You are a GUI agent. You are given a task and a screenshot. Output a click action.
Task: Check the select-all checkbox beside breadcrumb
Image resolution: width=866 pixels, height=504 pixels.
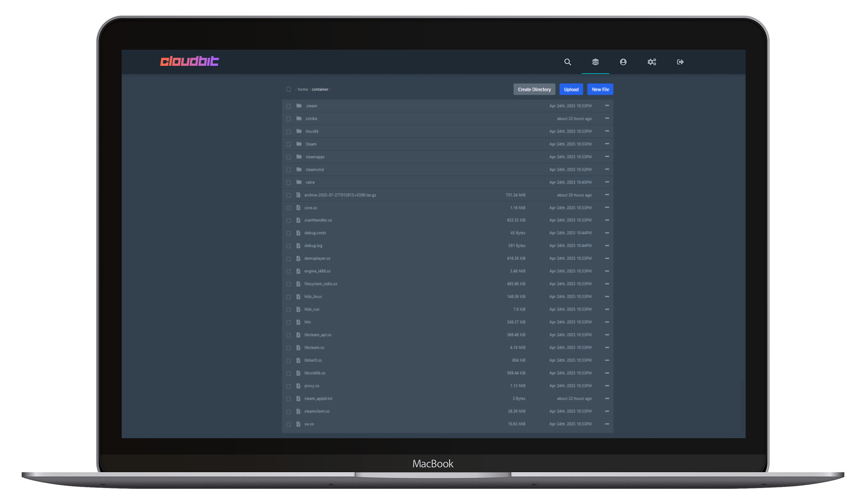click(288, 89)
